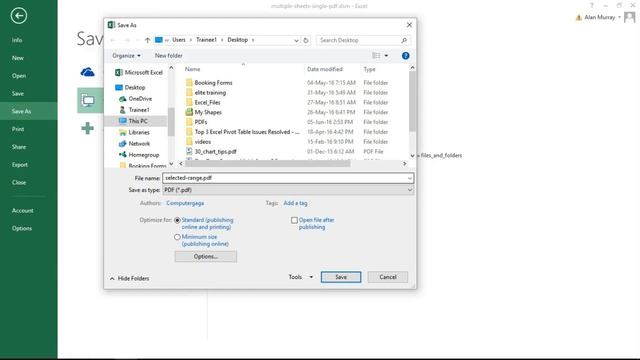Select the videos folder

click(x=198, y=142)
